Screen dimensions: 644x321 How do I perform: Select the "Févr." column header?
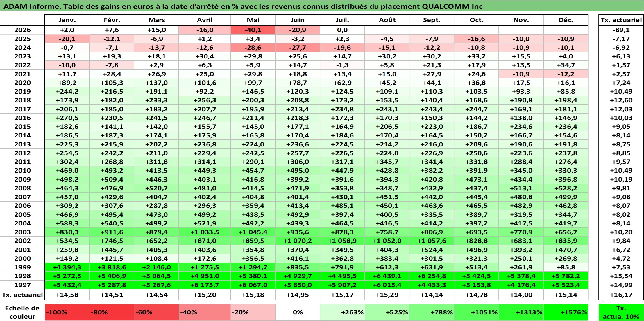point(112,20)
